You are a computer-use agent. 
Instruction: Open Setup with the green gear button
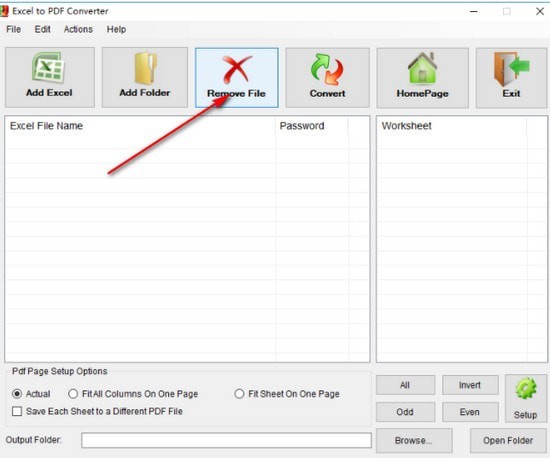click(x=525, y=398)
